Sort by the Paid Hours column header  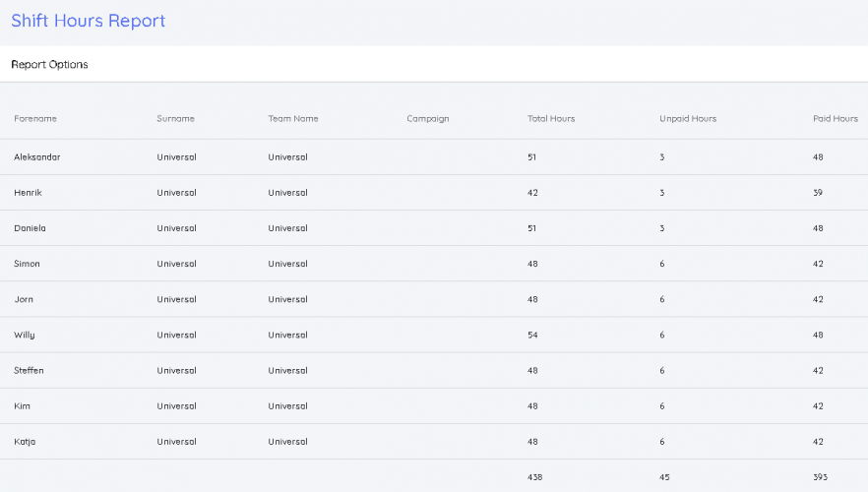[x=835, y=119]
